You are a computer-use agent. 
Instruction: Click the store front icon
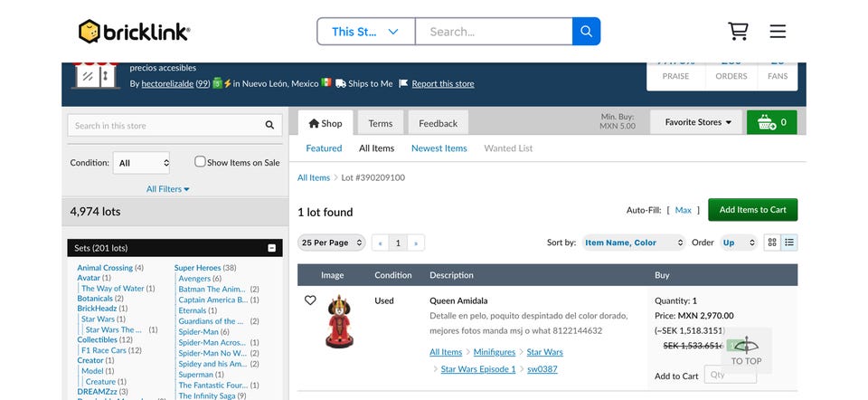click(x=95, y=75)
